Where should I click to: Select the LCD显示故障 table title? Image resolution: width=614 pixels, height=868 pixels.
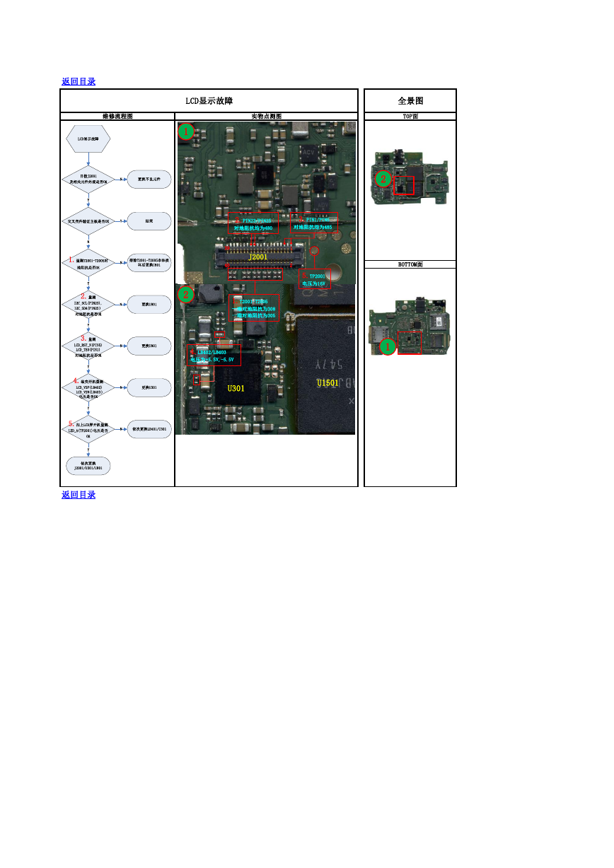[209, 101]
